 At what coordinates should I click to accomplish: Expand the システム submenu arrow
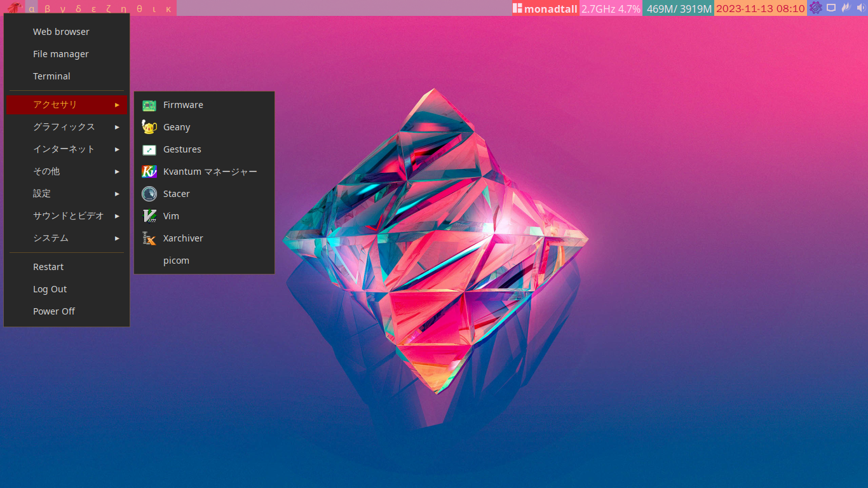pos(117,238)
